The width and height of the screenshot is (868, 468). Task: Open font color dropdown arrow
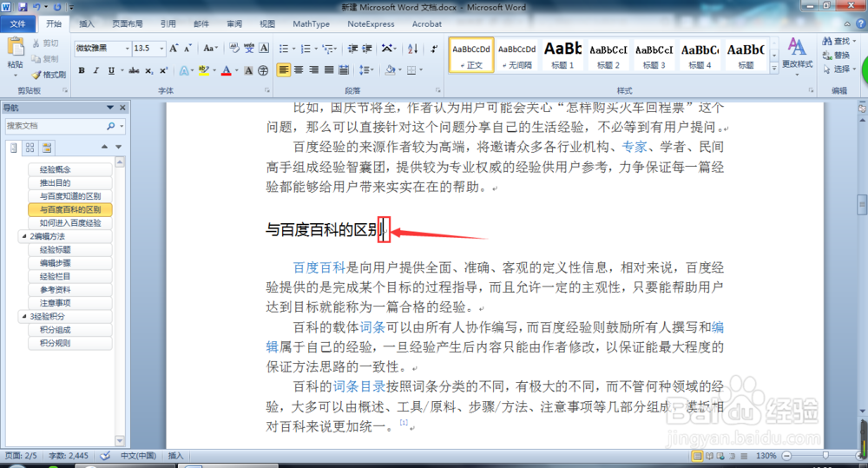[236, 70]
